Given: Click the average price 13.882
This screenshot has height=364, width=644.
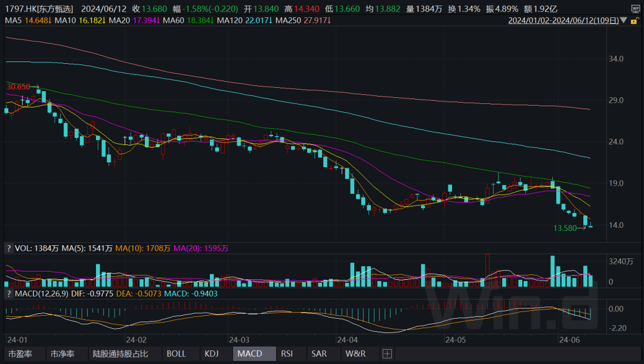Looking at the screenshot, I should [x=388, y=9].
